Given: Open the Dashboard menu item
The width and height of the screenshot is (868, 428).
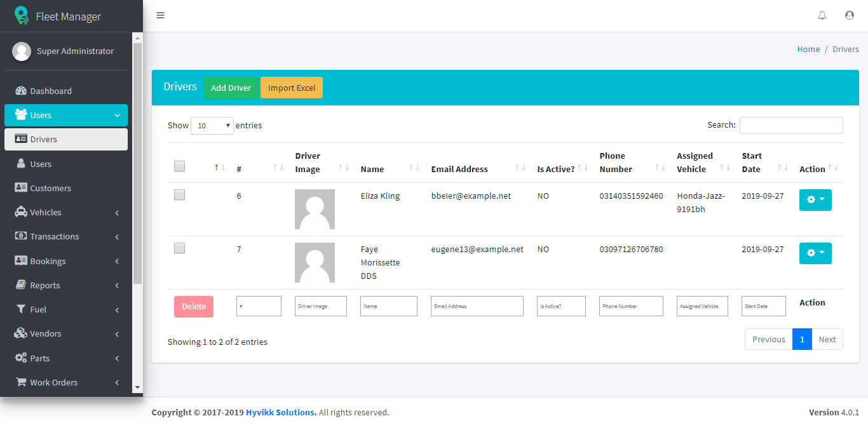Looking at the screenshot, I should 66,91.
